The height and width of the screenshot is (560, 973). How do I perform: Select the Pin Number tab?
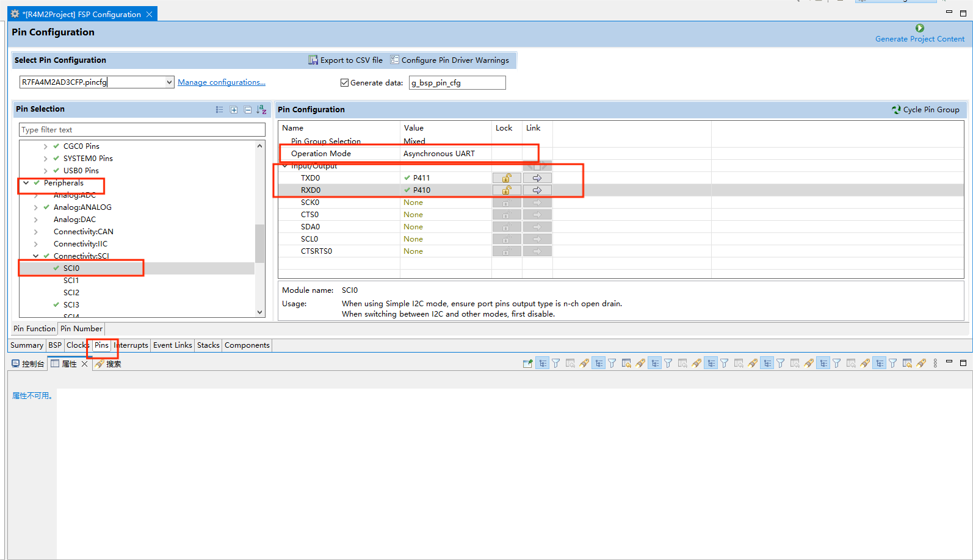81,329
